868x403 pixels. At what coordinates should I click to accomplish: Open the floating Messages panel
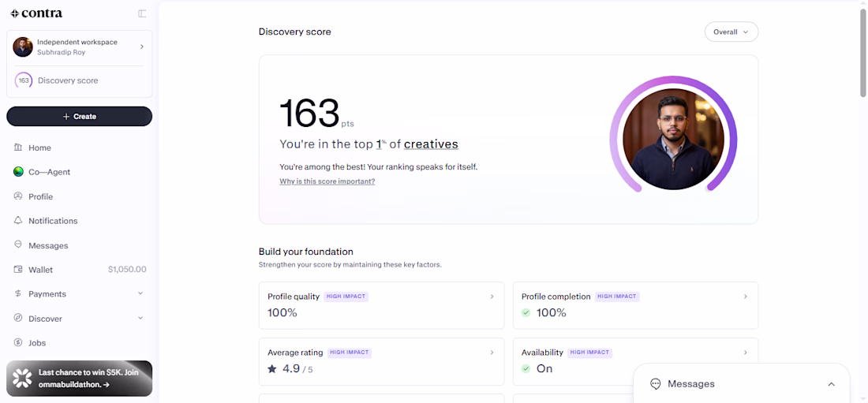pos(741,383)
